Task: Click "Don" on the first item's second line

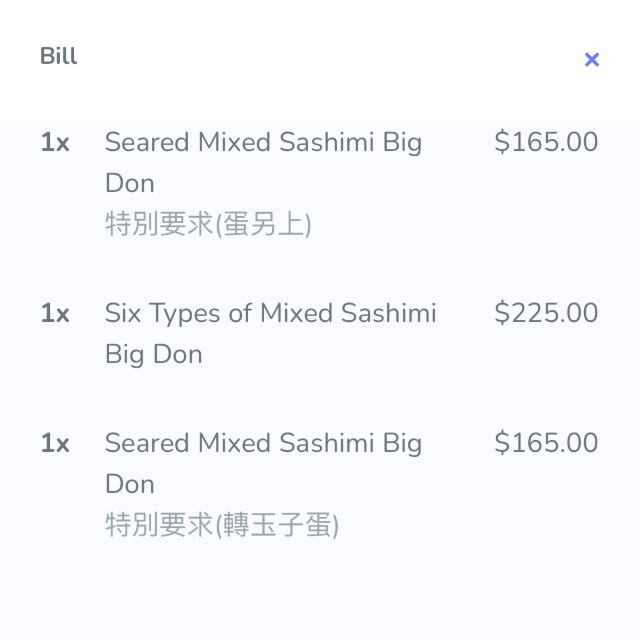Action: (130, 184)
